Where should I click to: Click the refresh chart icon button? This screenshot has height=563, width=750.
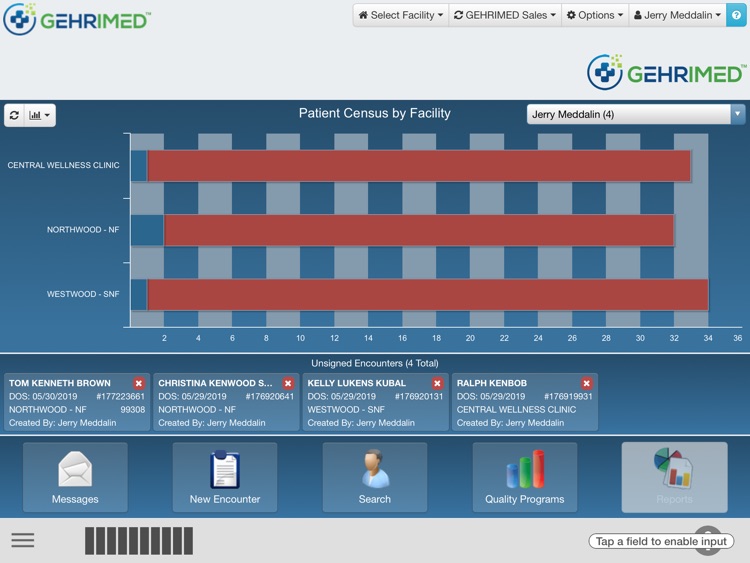[14, 115]
